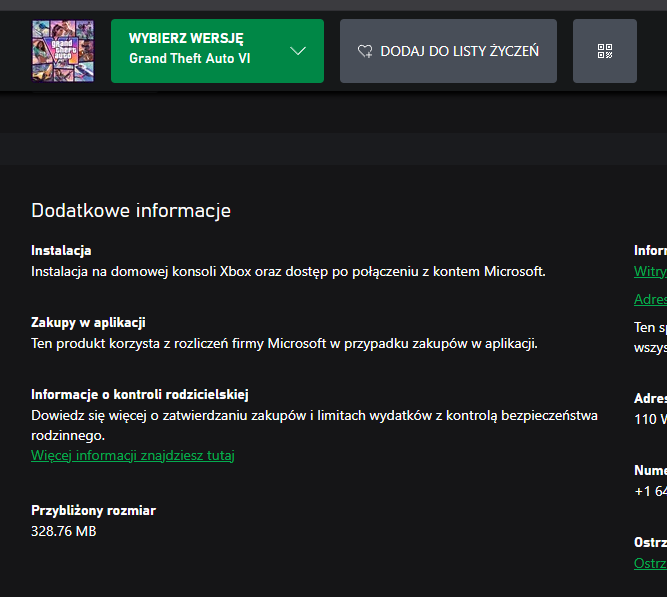Open the 'Witry...' green link

coord(650,271)
